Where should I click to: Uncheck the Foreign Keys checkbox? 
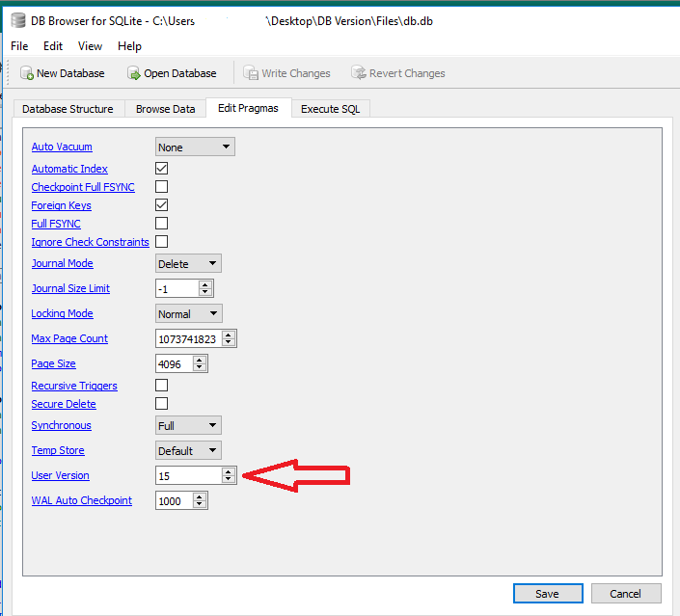[x=161, y=205]
